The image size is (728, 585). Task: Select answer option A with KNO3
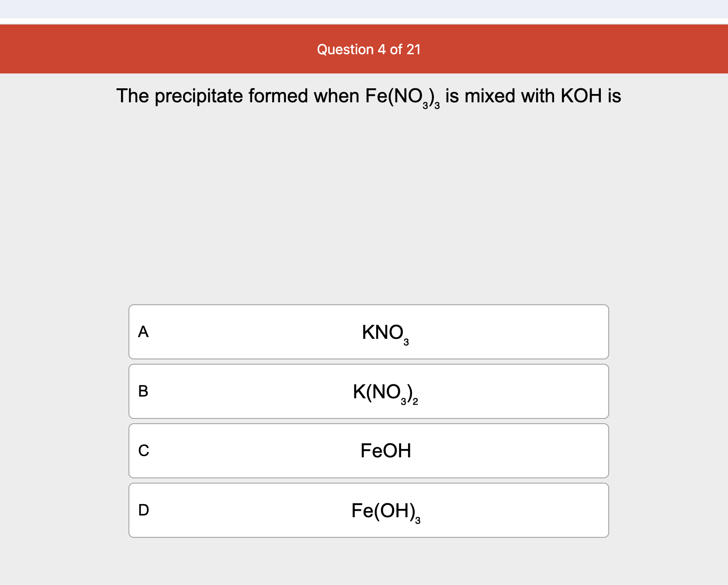click(368, 332)
